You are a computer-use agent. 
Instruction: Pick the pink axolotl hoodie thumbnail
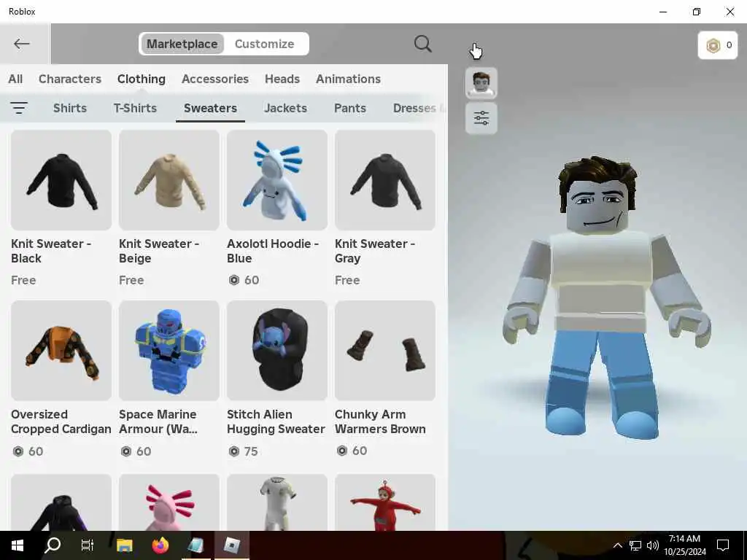point(169,502)
